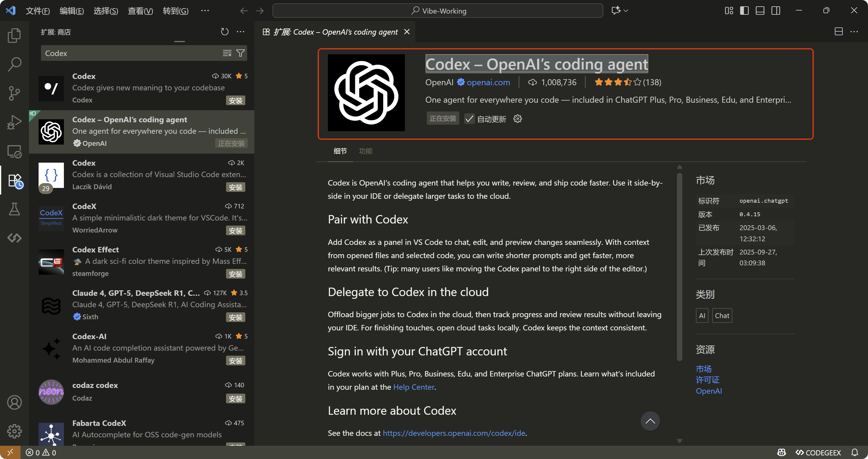Install the Codex Effect extension
This screenshot has height=459, width=868.
pyautogui.click(x=235, y=274)
